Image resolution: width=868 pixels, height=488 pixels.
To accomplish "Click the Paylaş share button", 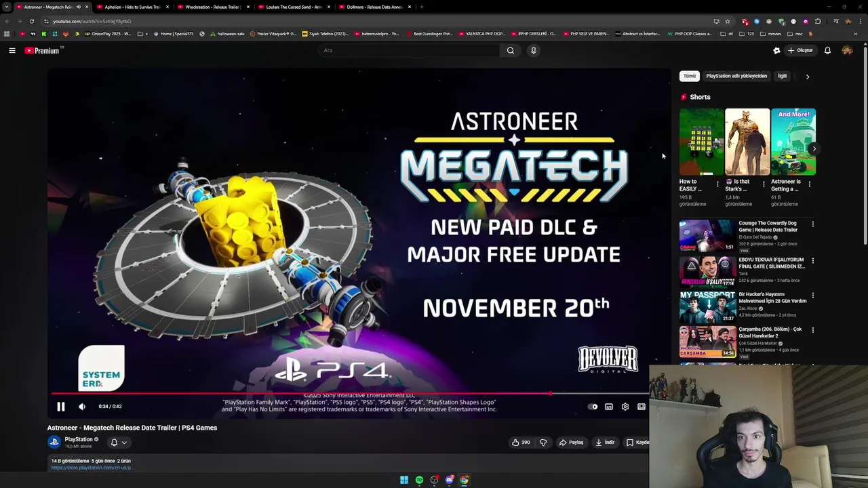I will coord(571,443).
